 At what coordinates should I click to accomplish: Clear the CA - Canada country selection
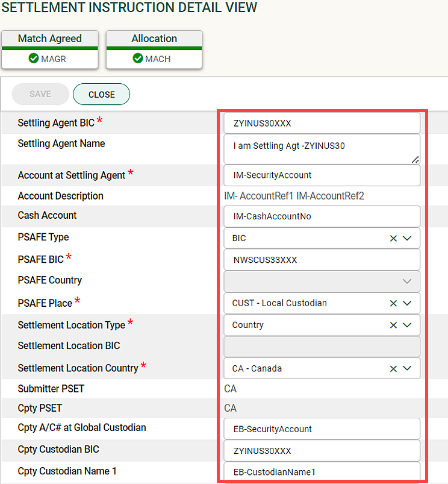click(393, 369)
